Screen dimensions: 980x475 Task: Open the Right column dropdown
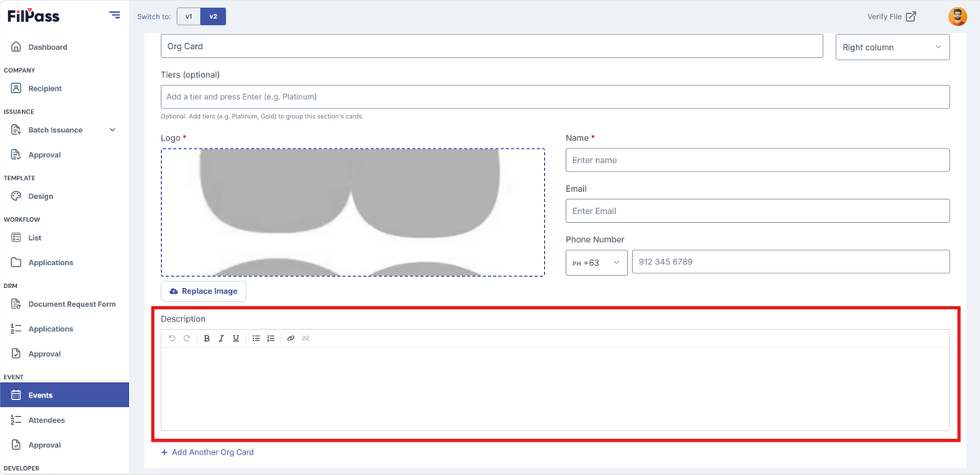click(x=893, y=47)
